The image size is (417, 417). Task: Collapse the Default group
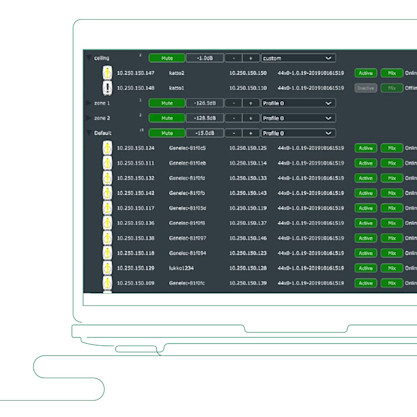point(89,133)
